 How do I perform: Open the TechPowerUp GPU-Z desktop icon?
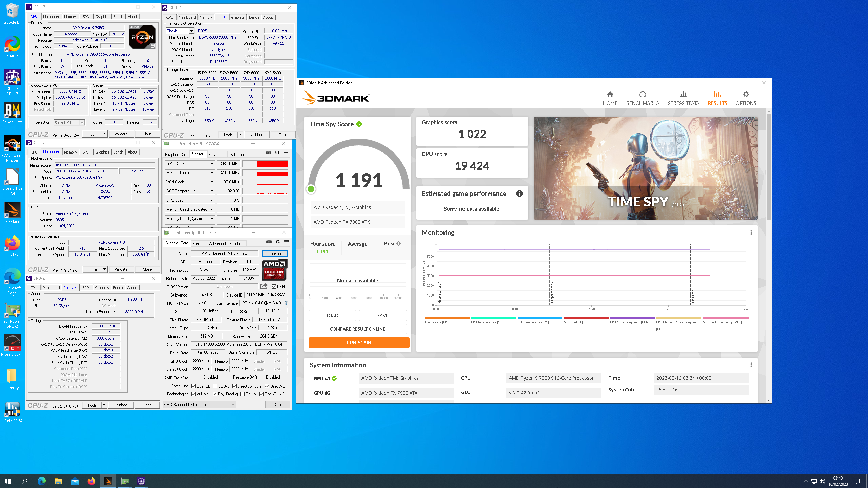pyautogui.click(x=12, y=315)
